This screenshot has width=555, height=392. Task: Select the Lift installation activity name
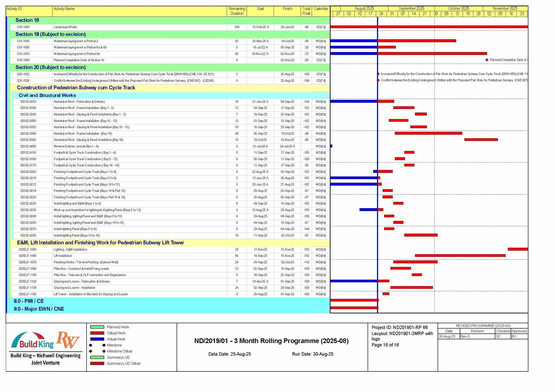(63, 256)
